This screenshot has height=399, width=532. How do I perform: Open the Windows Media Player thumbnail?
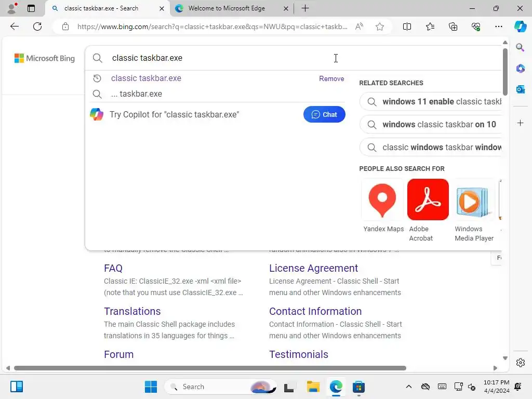coord(474,200)
